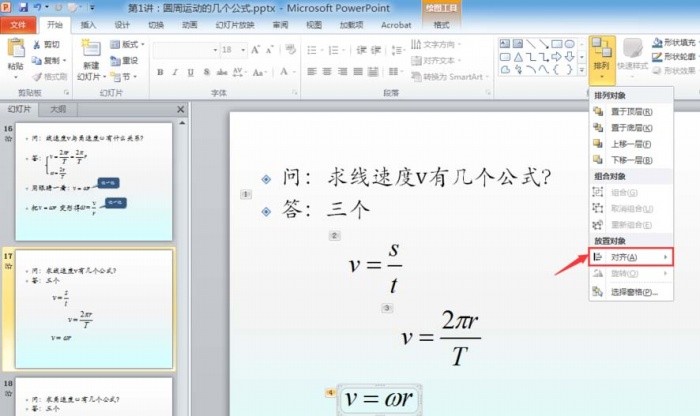The width and height of the screenshot is (700, 416).
Task: Click the center align paragraph icon
Action: click(x=327, y=71)
